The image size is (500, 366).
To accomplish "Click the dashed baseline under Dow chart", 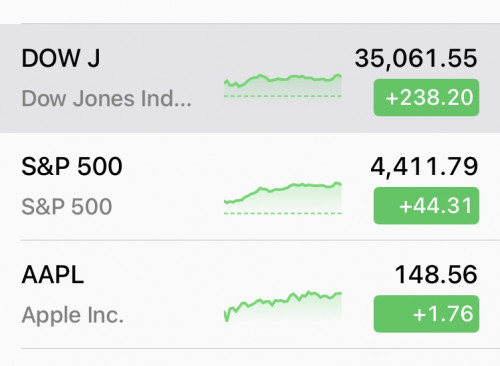I will tap(283, 96).
